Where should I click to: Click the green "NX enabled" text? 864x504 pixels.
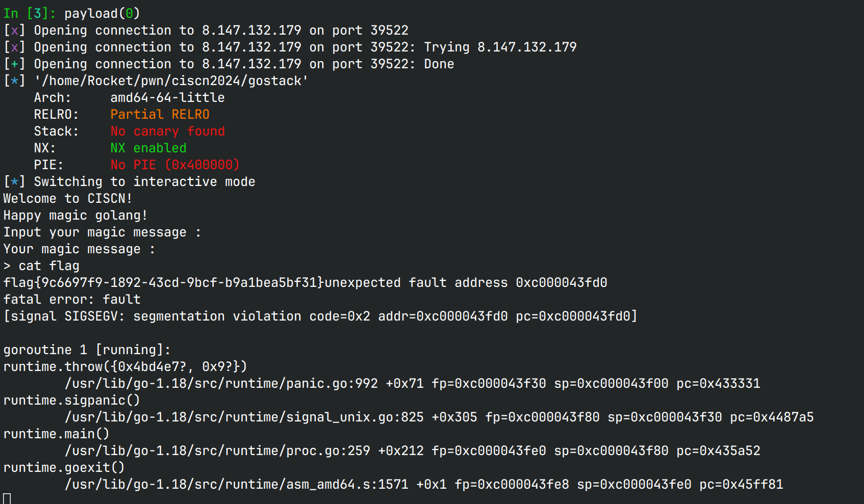(148, 148)
